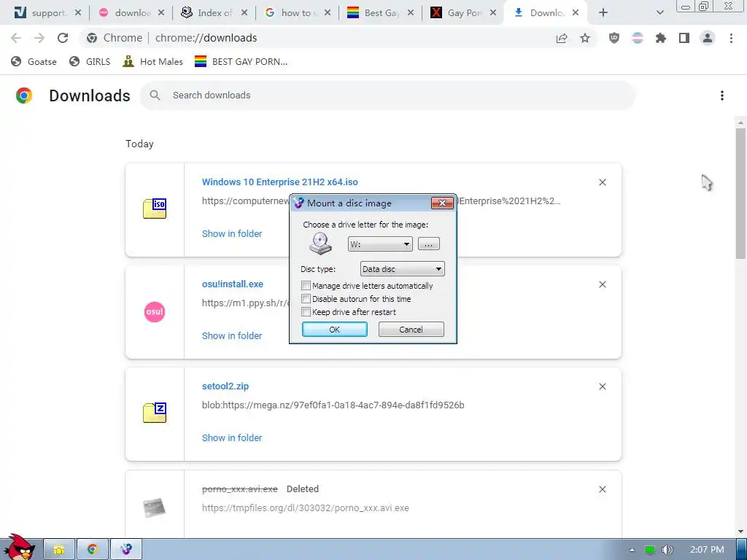Click the 2:07 PM taskbar clock
The width and height of the screenshot is (747, 560).
[x=707, y=550]
